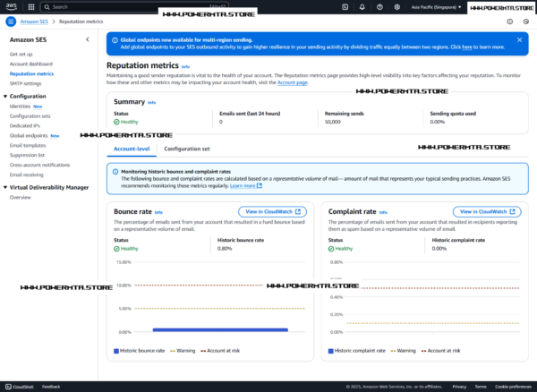Open Account dashboard in sidebar
Viewport: 537px width, 392px height.
[31, 64]
